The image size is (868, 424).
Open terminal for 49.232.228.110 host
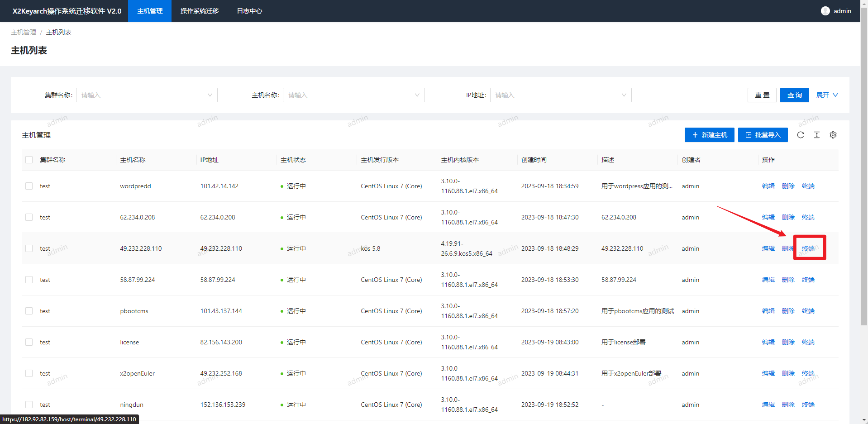[808, 248]
